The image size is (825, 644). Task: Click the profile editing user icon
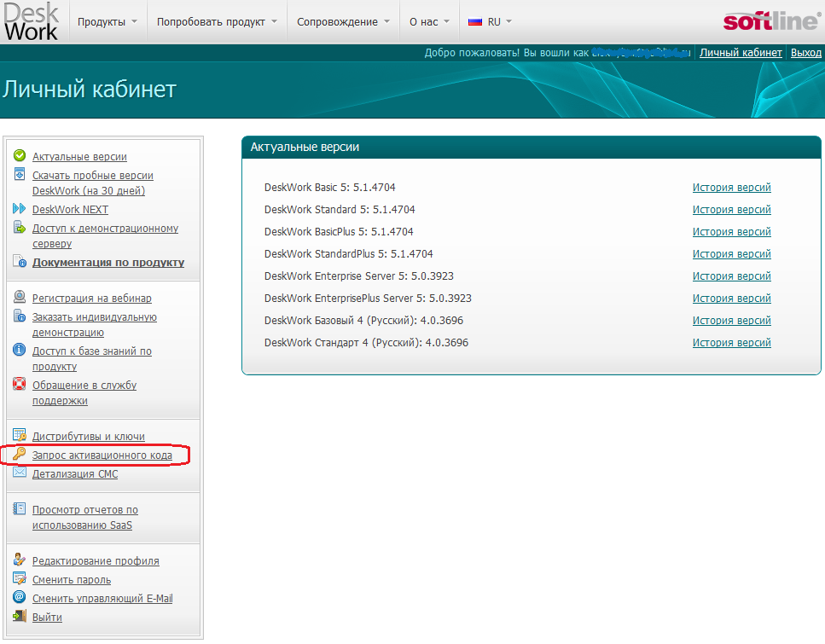20,560
